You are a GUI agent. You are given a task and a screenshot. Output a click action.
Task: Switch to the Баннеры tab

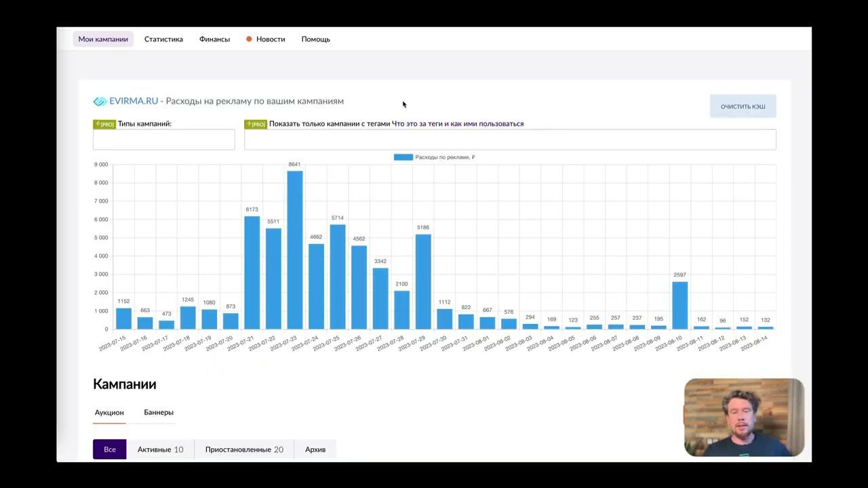point(159,412)
